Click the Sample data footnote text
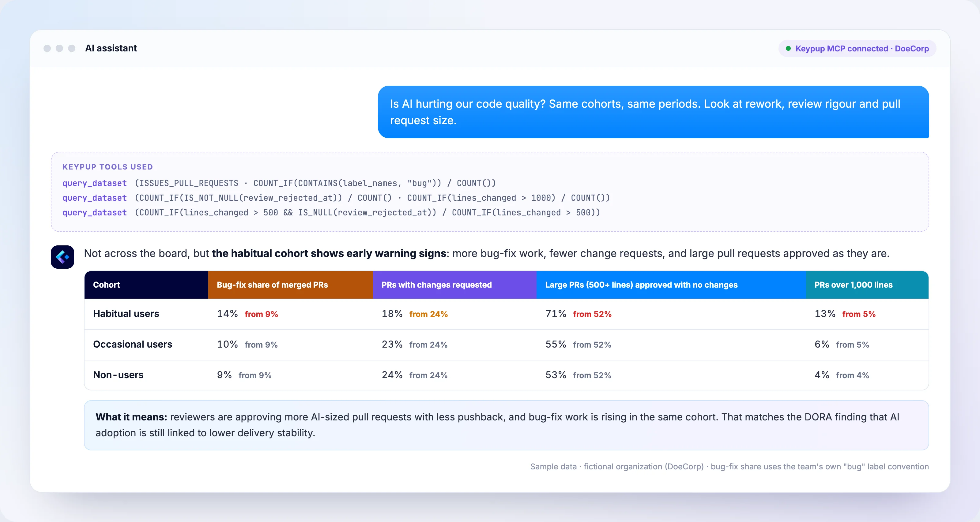Screen dimensions: 980x522 [729, 467]
